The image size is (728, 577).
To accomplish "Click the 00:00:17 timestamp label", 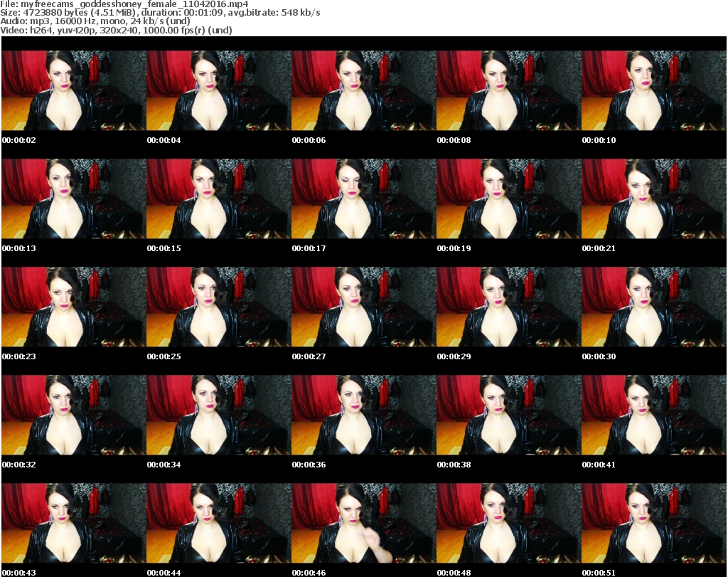I will point(309,248).
